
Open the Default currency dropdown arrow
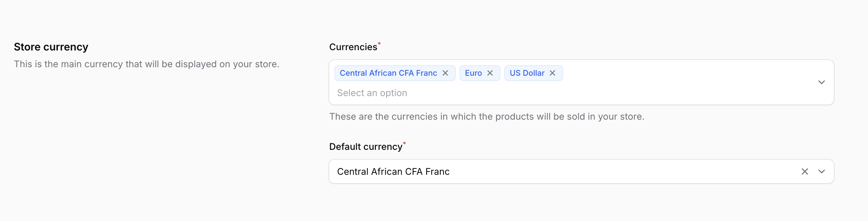coord(821,171)
